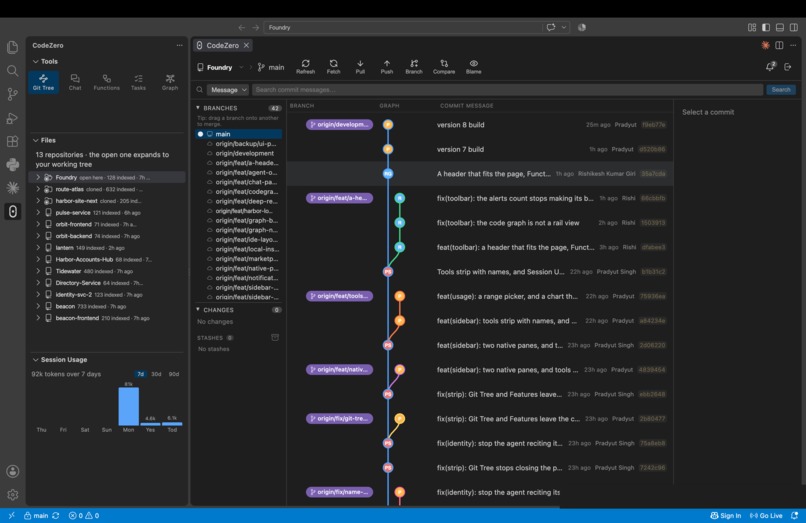Select origin/feat/codegra... branch
The width and height of the screenshot is (806, 523).
[x=246, y=192]
